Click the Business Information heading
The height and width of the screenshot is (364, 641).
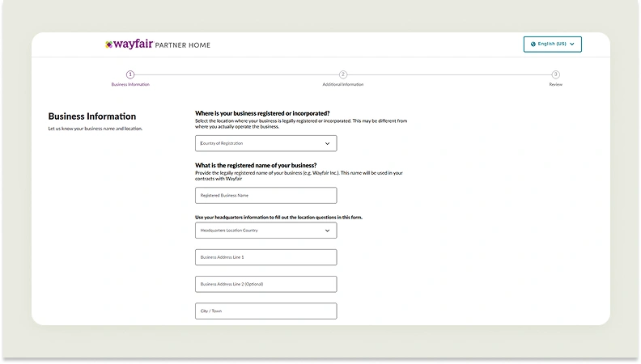[92, 116]
